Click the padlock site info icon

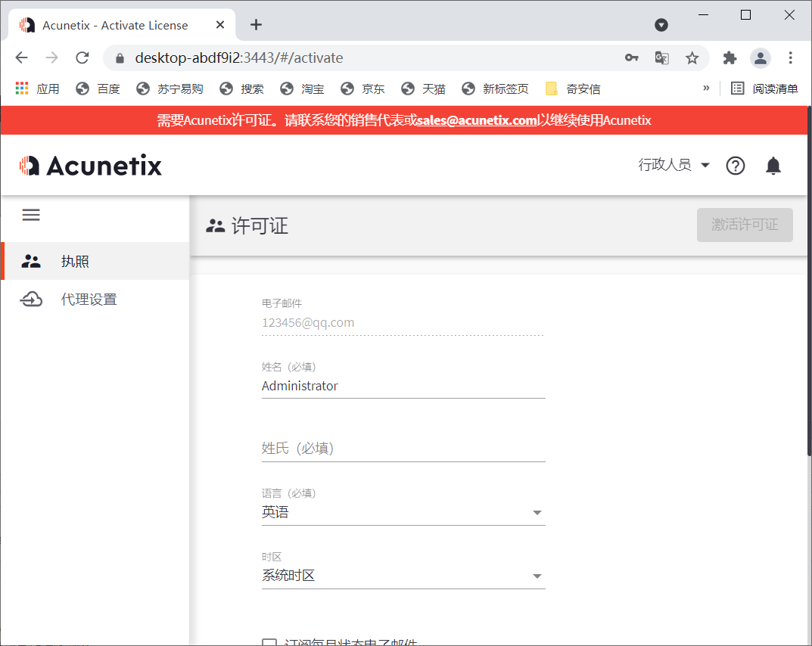(x=120, y=58)
